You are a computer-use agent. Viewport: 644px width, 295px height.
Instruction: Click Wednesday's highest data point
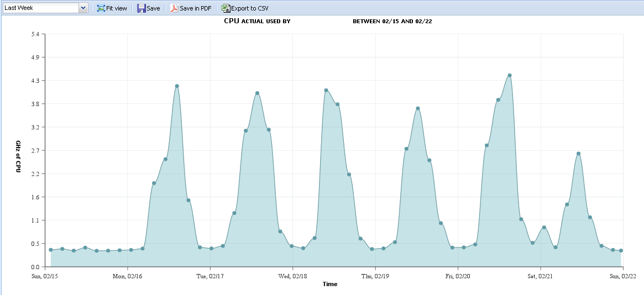point(326,90)
